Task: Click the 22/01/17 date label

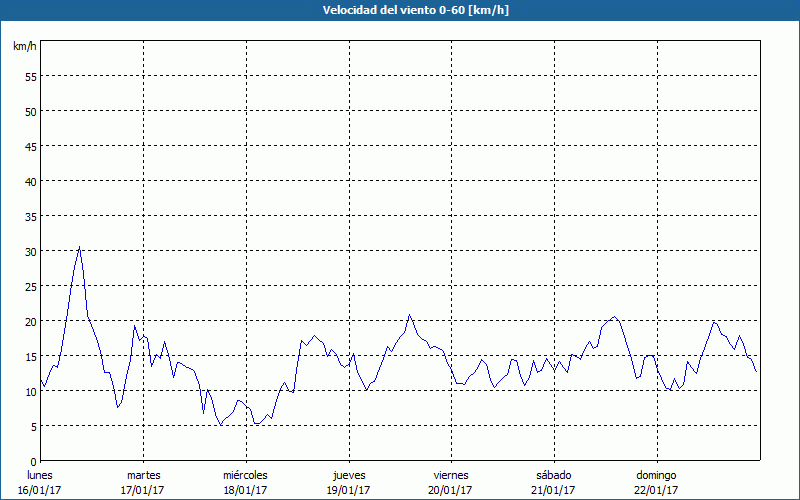Action: coord(656,490)
